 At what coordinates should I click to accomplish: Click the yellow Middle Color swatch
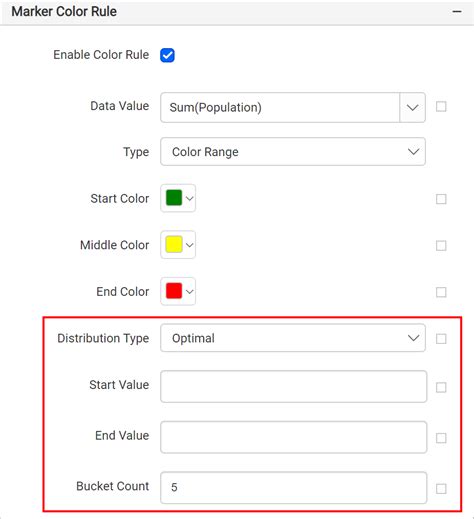(x=174, y=244)
